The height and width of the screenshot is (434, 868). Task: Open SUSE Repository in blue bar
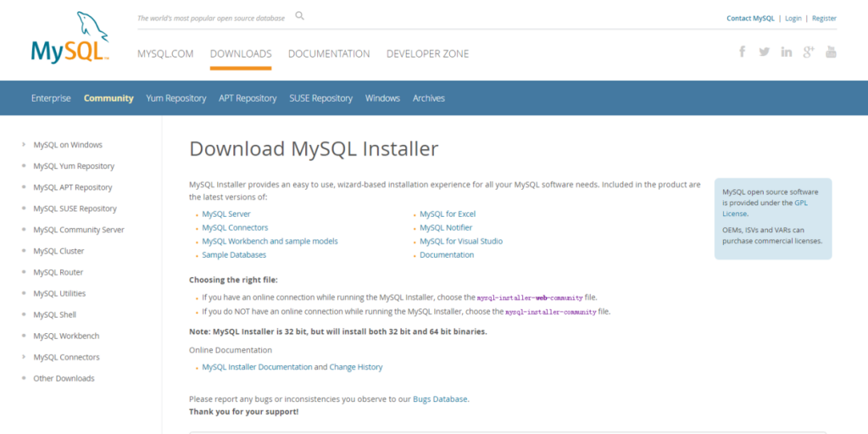pos(320,98)
